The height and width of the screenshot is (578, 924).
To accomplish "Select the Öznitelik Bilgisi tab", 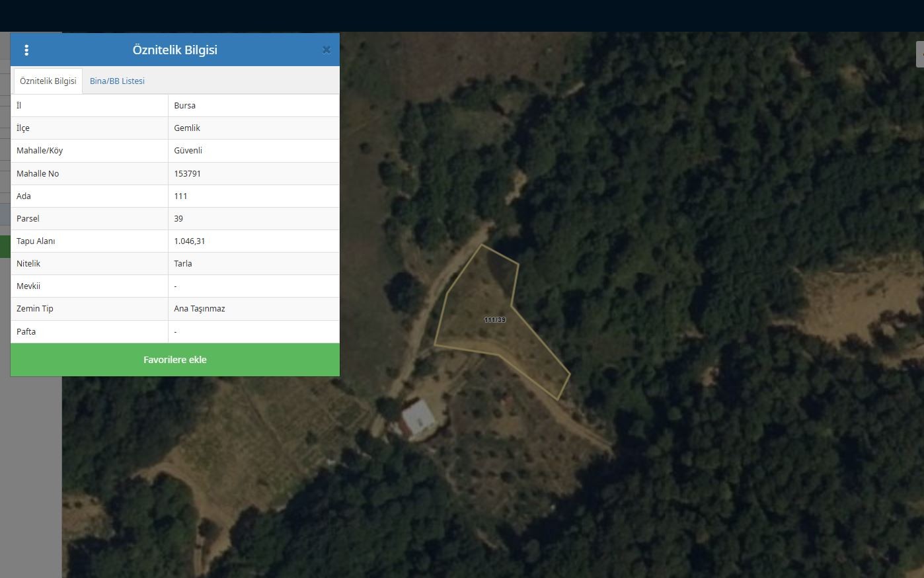I will [x=48, y=81].
